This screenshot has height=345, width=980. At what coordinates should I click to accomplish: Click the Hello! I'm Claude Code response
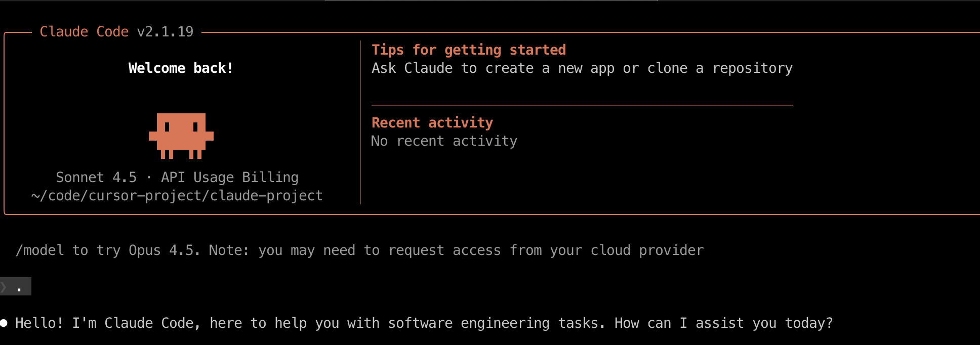[424, 323]
